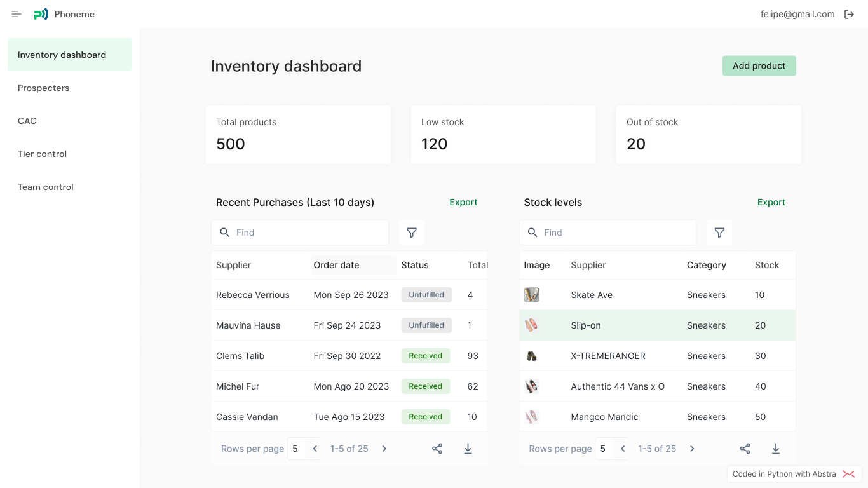Click the Phoneme logo
868x488 pixels.
(x=41, y=13)
